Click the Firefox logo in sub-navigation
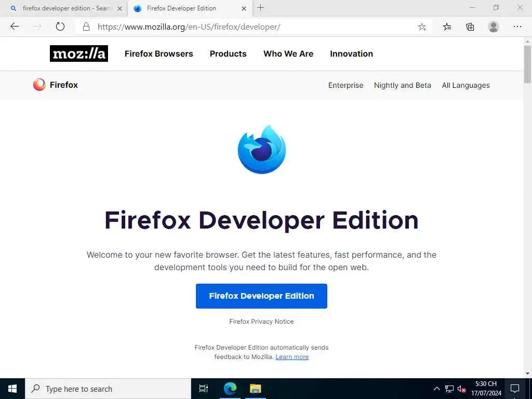532x399 pixels. 56,85
